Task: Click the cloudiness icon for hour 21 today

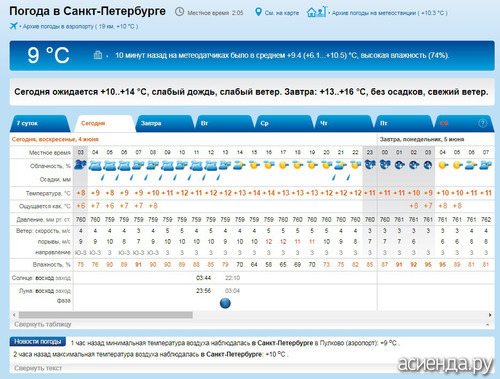Action: tap(341, 165)
